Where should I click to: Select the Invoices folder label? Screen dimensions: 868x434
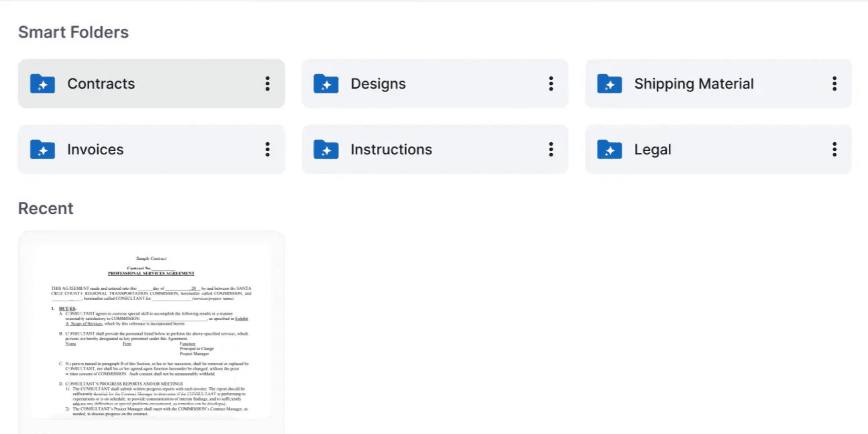click(x=95, y=149)
